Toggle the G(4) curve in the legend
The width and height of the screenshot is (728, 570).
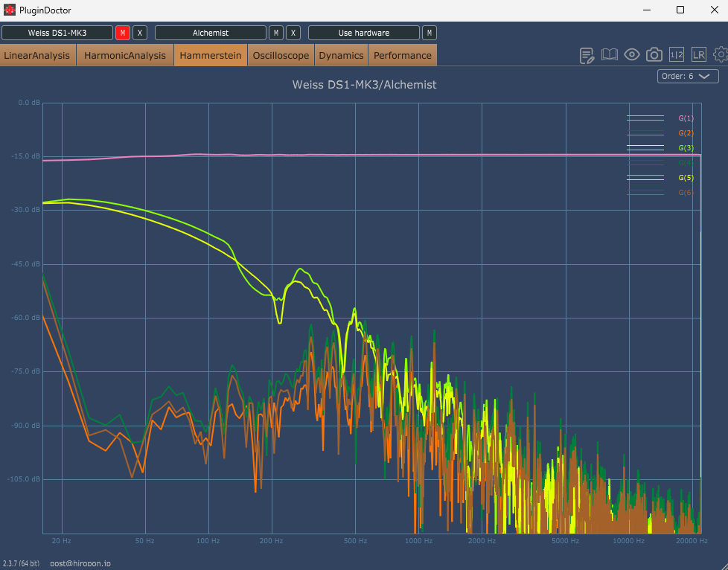point(660,162)
